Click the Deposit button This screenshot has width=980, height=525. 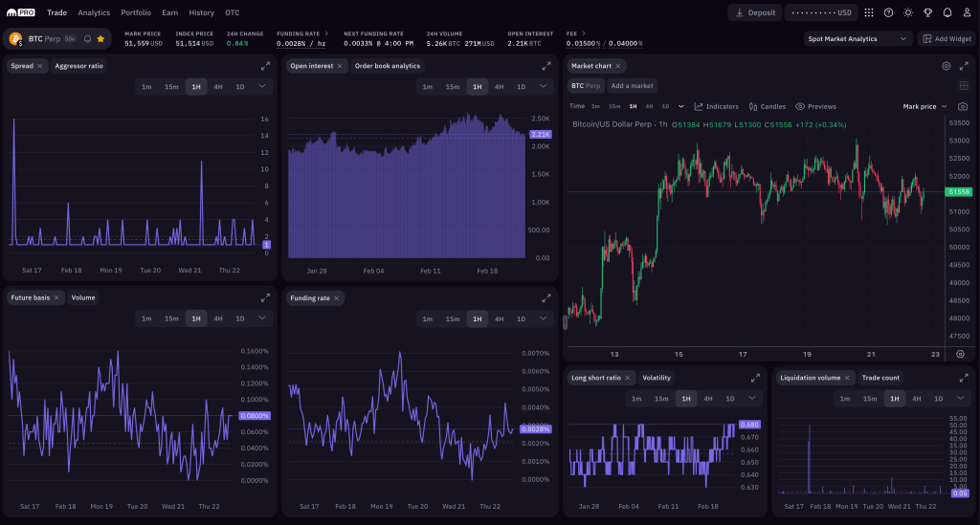754,12
